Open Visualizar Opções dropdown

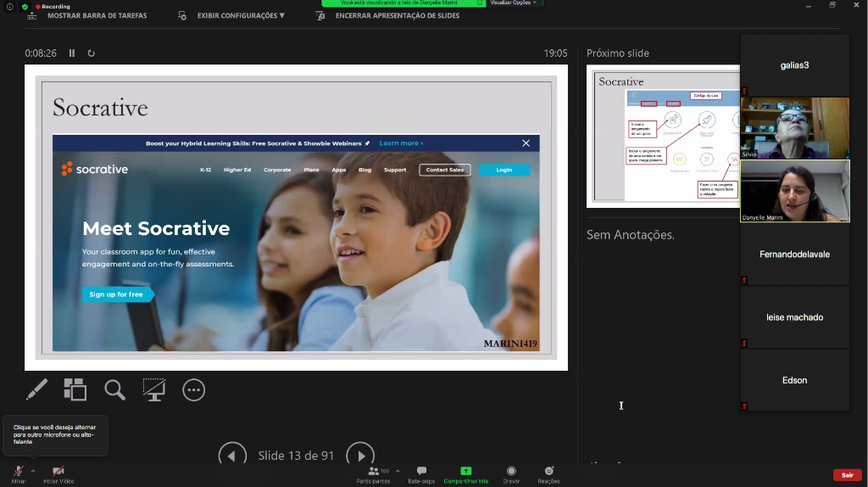[x=515, y=3]
